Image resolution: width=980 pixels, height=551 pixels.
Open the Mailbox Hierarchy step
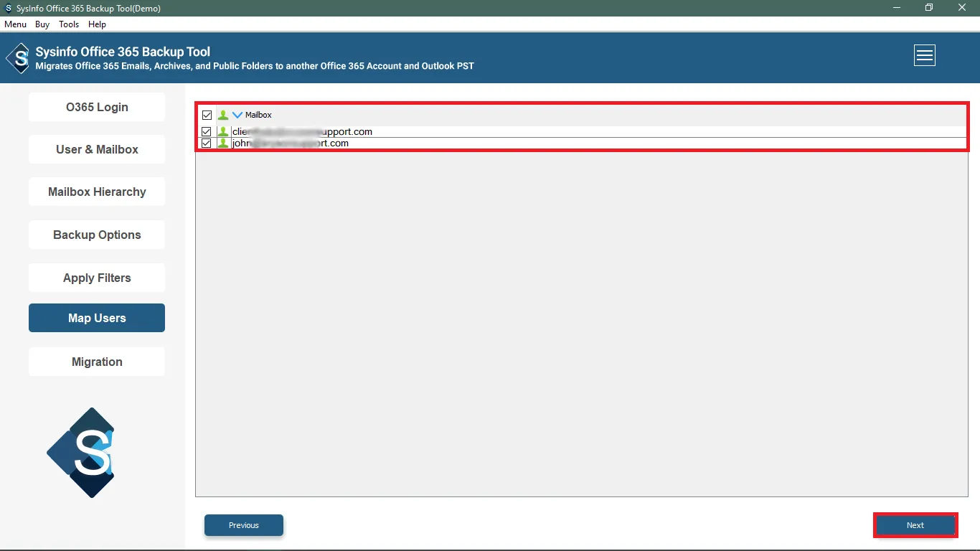click(x=97, y=192)
